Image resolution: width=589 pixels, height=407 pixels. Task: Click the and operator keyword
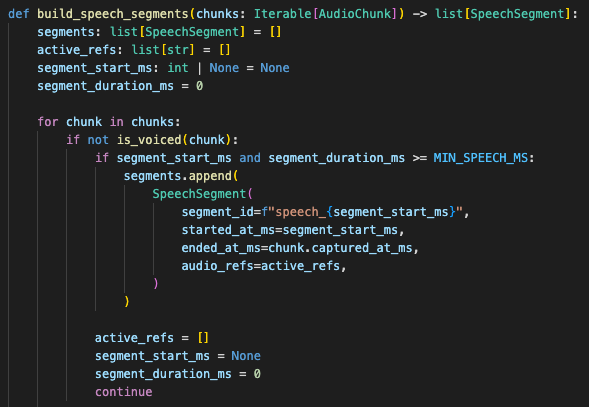point(250,158)
